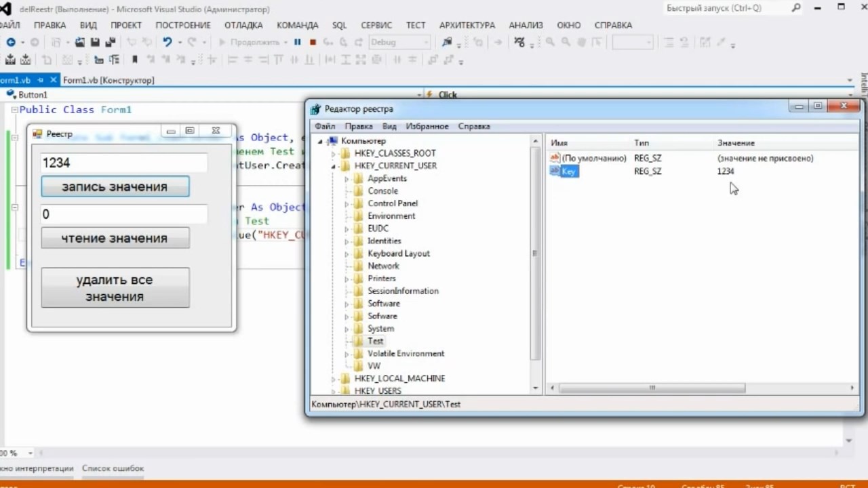Select the Printers registry key
868x488 pixels.
click(x=382, y=279)
